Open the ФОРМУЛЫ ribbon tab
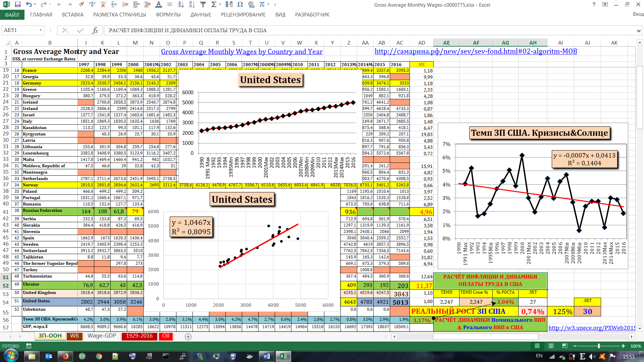The image size is (644, 362). point(168,15)
